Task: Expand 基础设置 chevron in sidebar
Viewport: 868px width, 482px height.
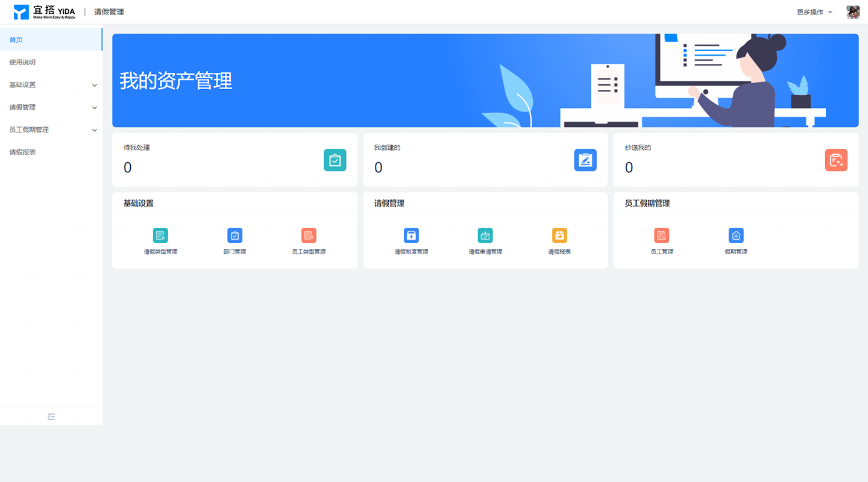Action: click(x=94, y=86)
